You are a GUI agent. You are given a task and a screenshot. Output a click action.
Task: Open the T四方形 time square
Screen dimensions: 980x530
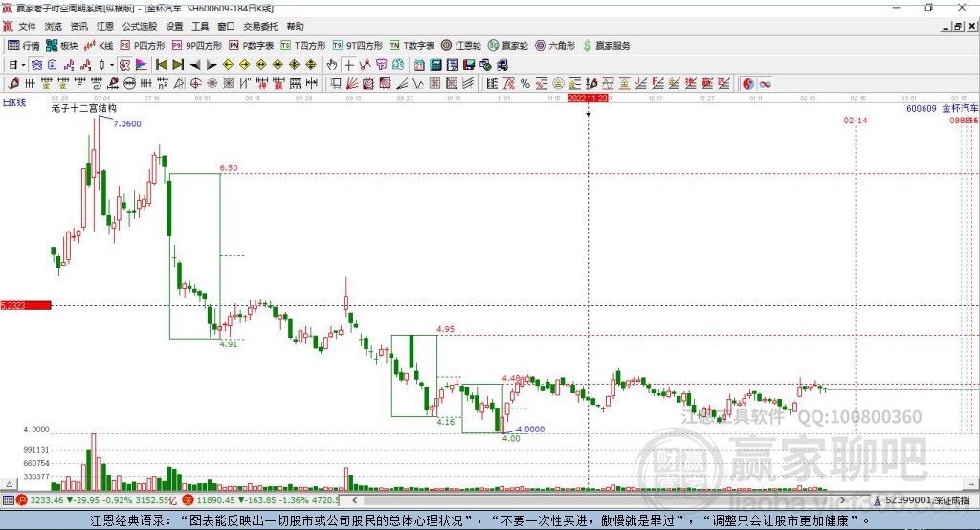coord(303,46)
